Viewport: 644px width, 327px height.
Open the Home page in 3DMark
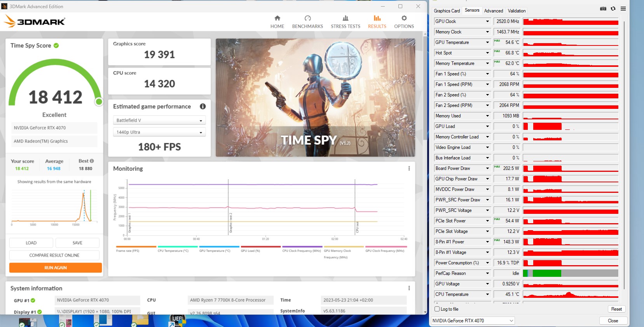(x=277, y=22)
